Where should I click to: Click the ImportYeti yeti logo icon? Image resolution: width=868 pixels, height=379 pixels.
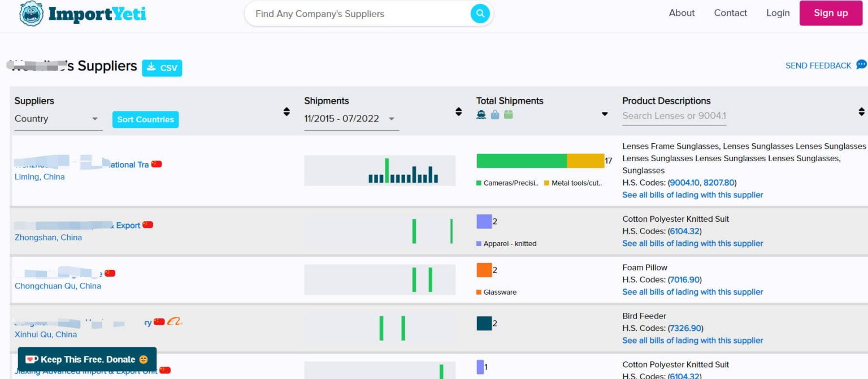31,14
